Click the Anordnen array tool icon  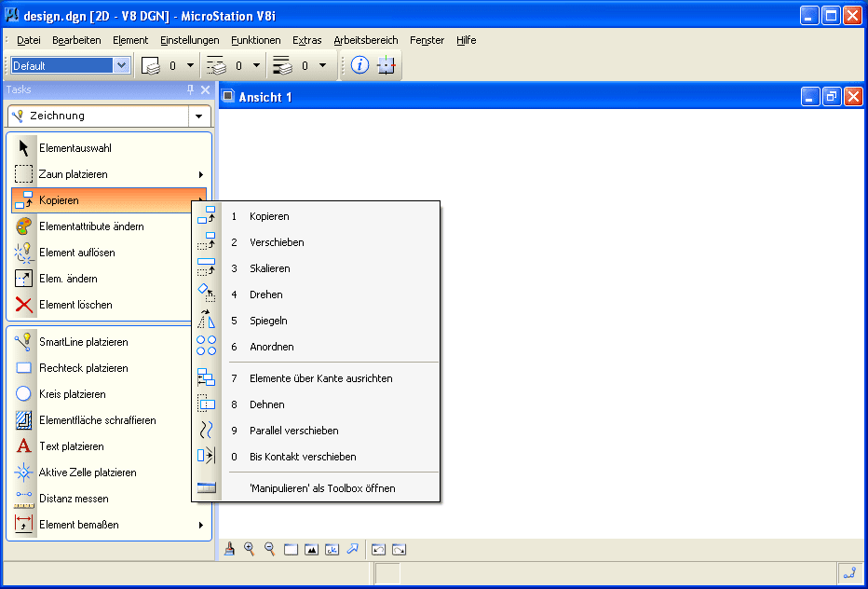[207, 347]
